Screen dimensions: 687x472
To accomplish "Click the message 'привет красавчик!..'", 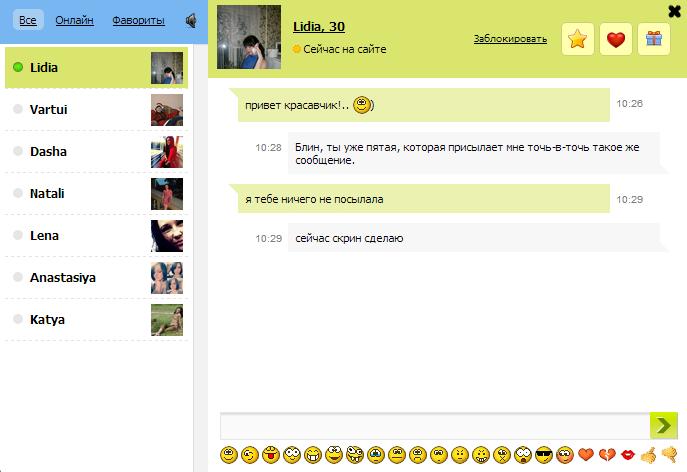I will tap(423, 105).
